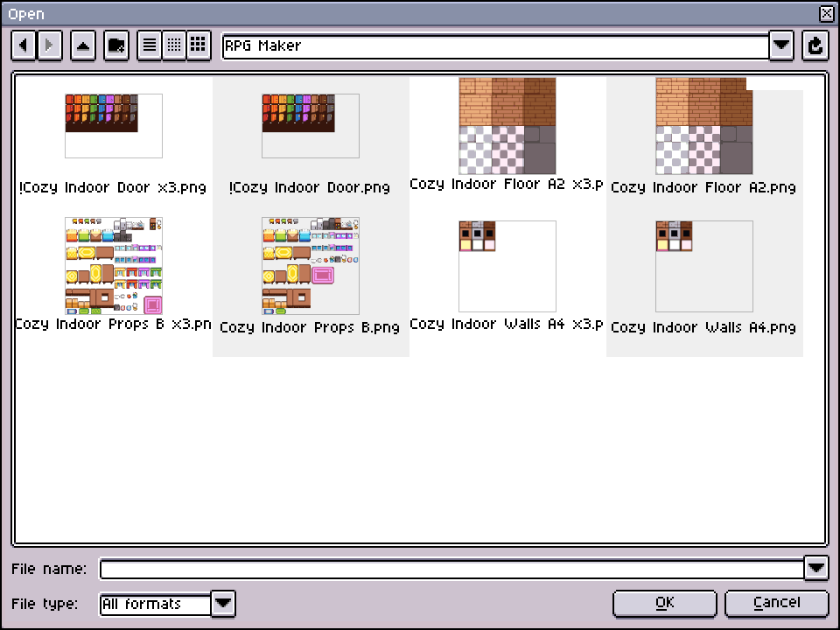The height and width of the screenshot is (630, 840).
Task: Click the RPG Maker location field
Action: 495,46
